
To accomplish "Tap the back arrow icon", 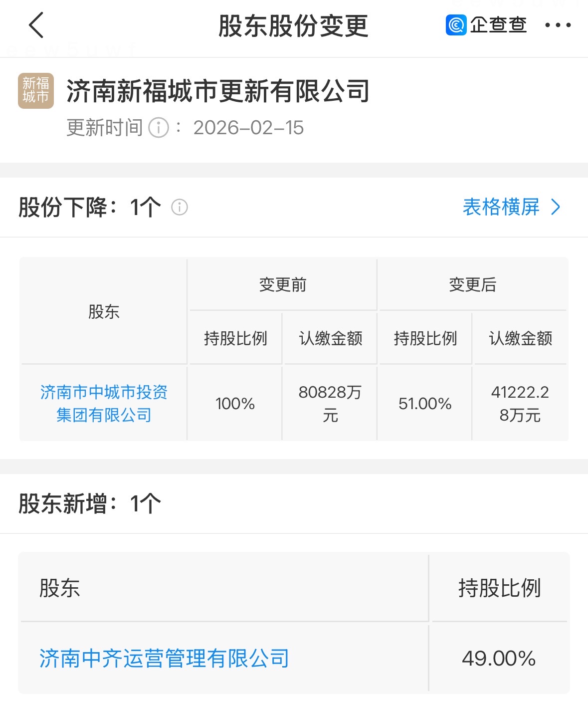I will [36, 25].
